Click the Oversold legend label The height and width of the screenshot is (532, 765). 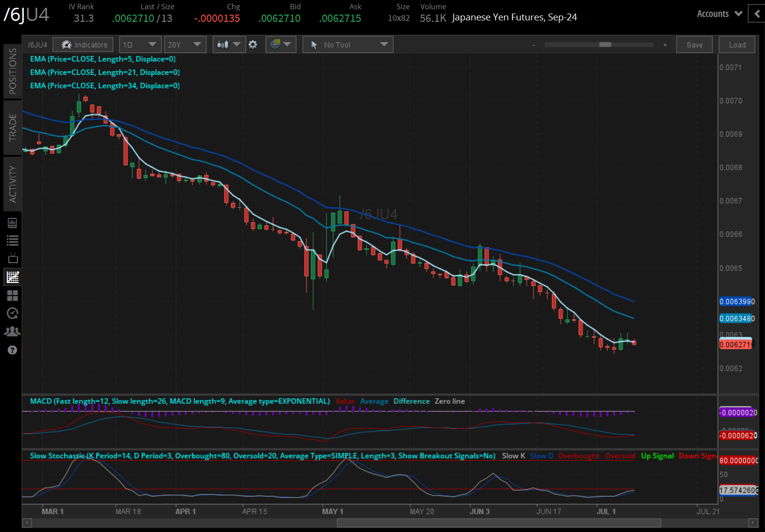[620, 456]
